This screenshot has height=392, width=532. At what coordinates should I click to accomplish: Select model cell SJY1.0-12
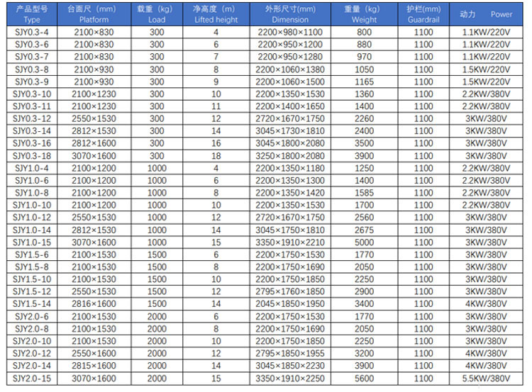tap(32, 218)
